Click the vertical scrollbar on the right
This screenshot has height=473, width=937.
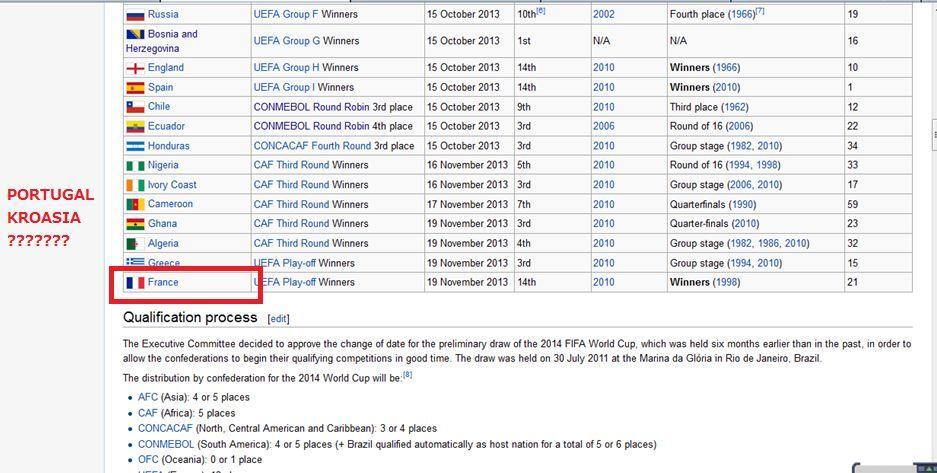click(933, 134)
